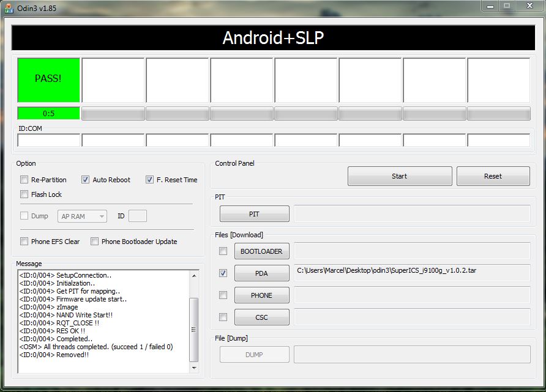Viewport: 546px width, 392px height.
Task: Click log line 'RES OK !!'
Action: point(52,331)
